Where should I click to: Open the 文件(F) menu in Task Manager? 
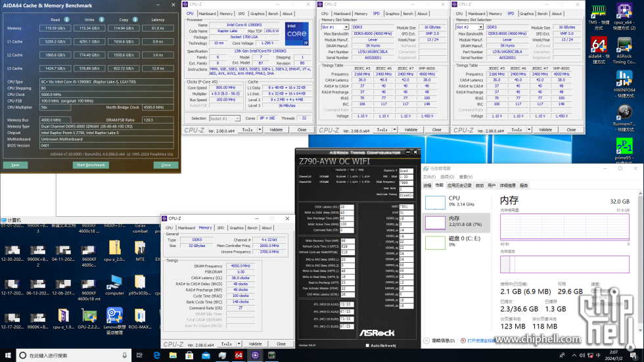point(429,177)
